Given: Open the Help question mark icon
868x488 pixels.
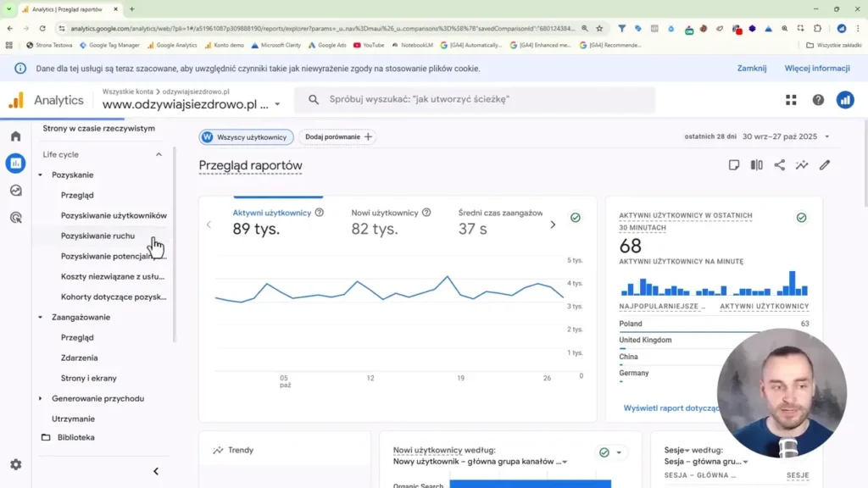Looking at the screenshot, I should click(x=818, y=100).
